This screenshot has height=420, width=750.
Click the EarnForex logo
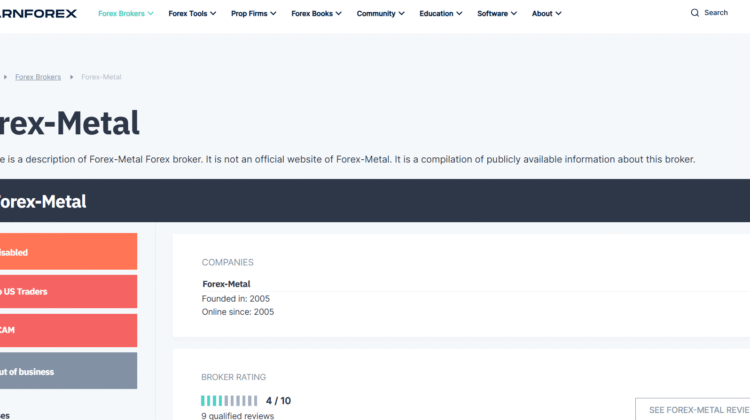click(38, 13)
